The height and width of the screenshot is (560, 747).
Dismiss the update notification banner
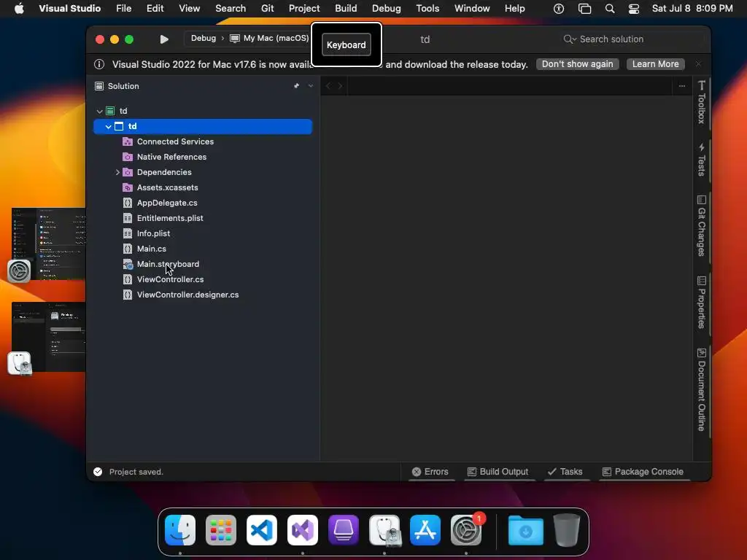[698, 64]
